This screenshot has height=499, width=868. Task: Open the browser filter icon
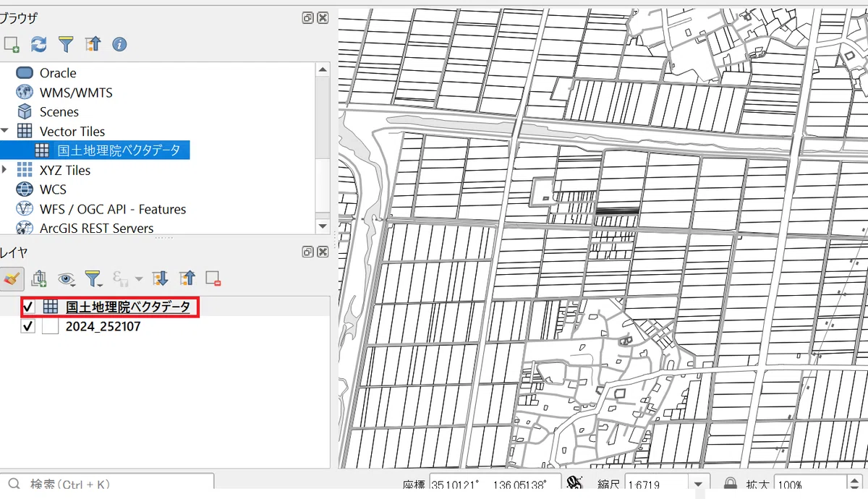click(x=66, y=45)
